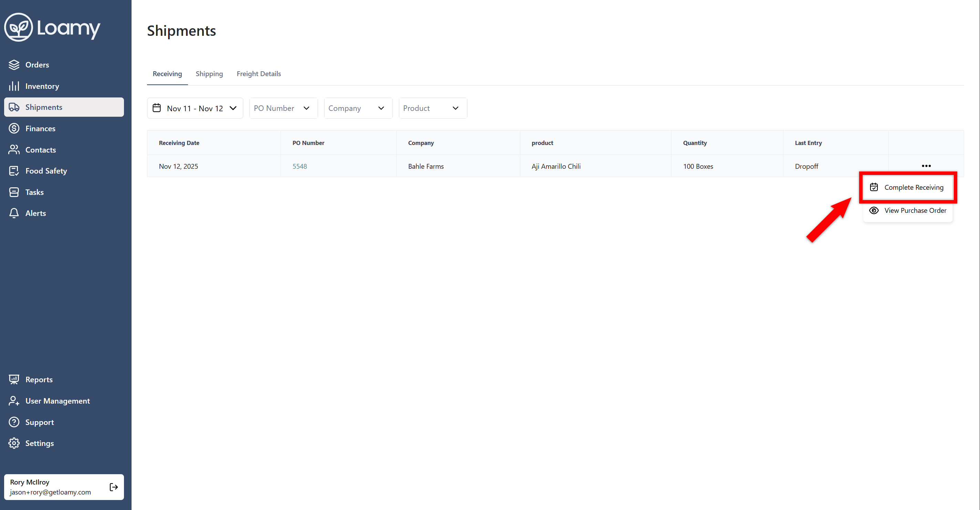
Task: Select the Contacts people icon
Action: pos(14,149)
